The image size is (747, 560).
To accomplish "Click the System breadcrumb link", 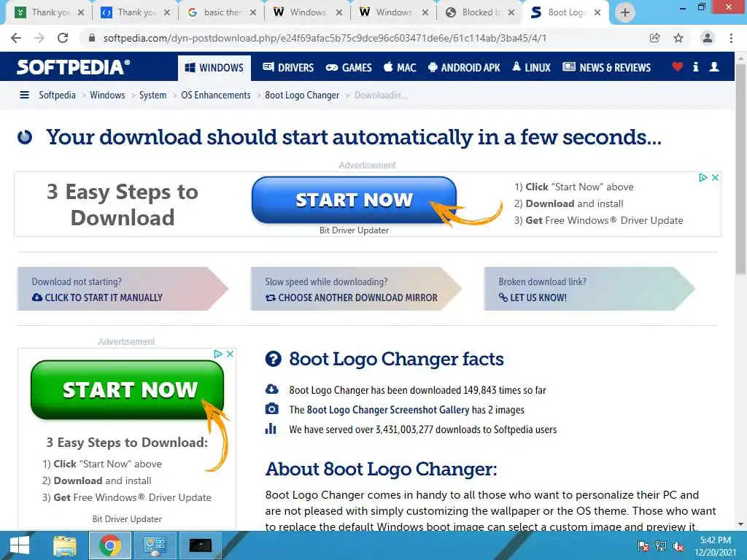I will pyautogui.click(x=152, y=96).
